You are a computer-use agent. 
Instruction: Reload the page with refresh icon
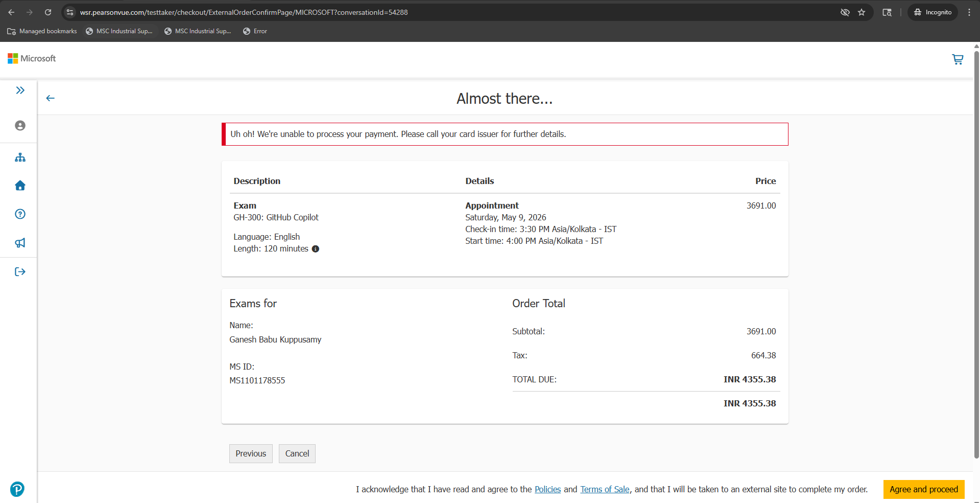tap(48, 12)
